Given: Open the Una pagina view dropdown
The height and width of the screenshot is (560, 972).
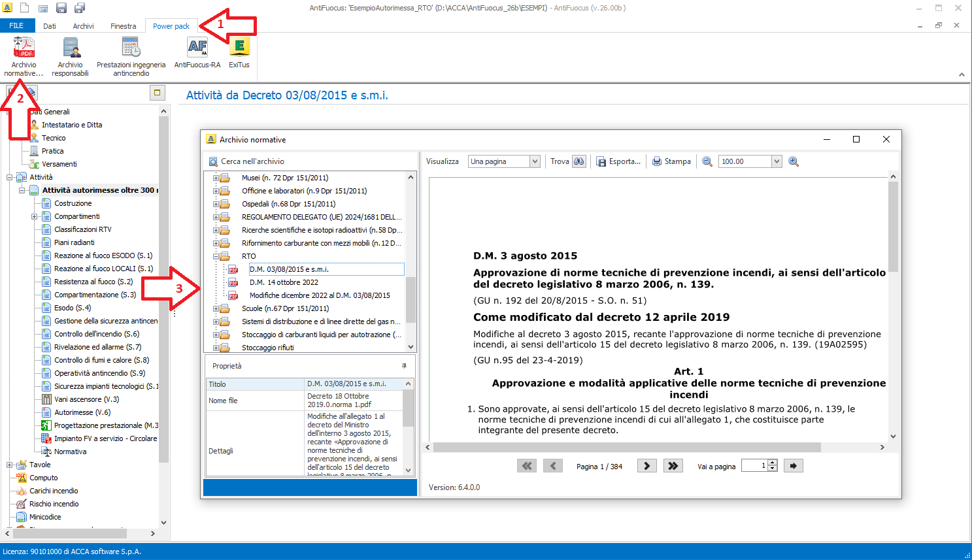Looking at the screenshot, I should point(535,161).
